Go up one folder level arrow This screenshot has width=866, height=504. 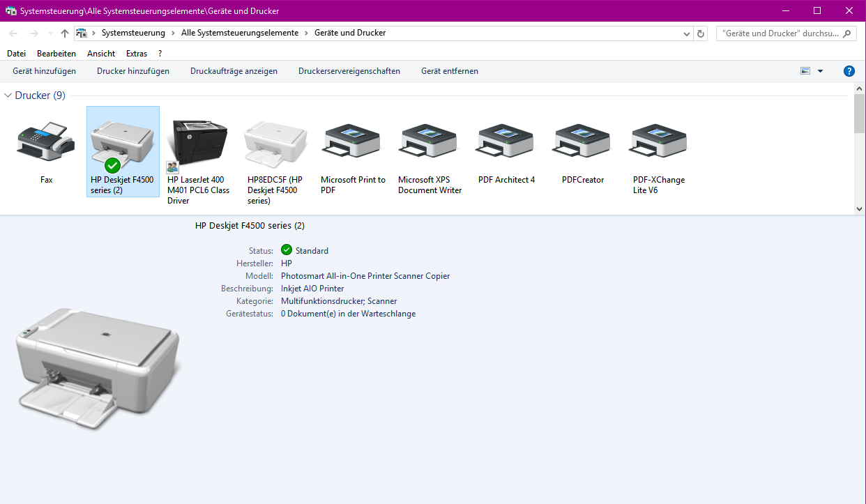click(65, 33)
